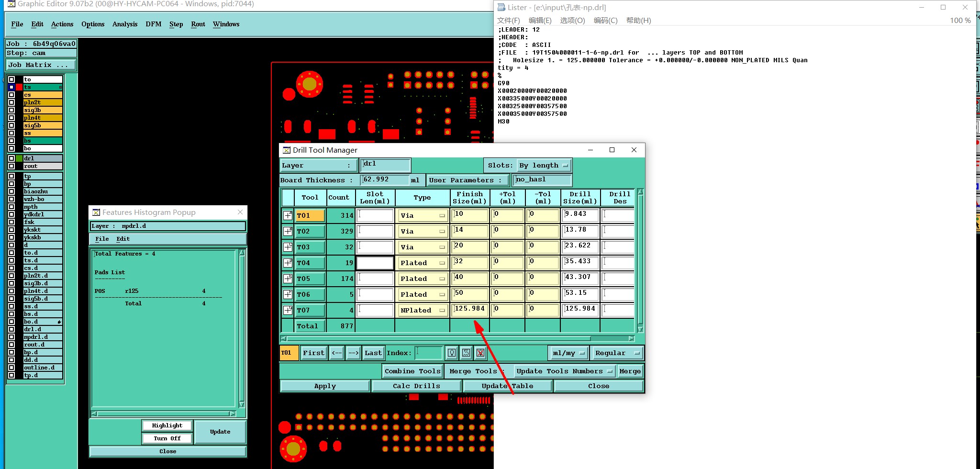Click the pencil marker on bo.d layer
Screen dimensions: 980x469
(x=59, y=322)
